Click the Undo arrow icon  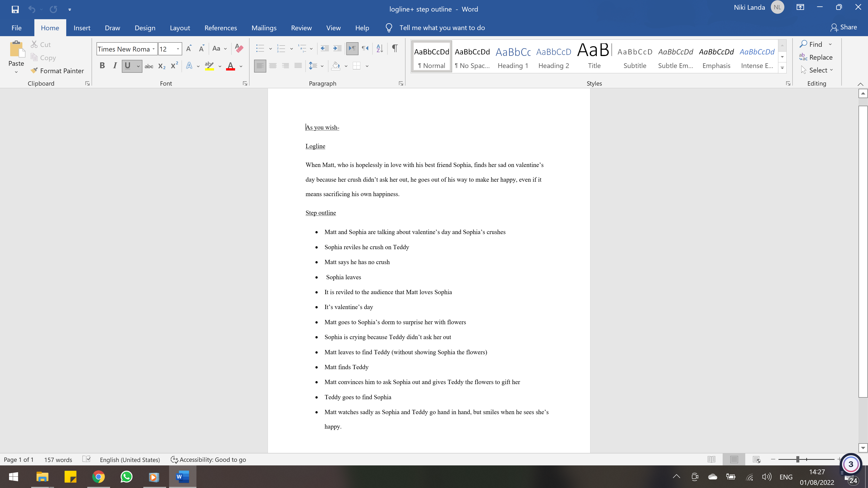[x=32, y=9]
